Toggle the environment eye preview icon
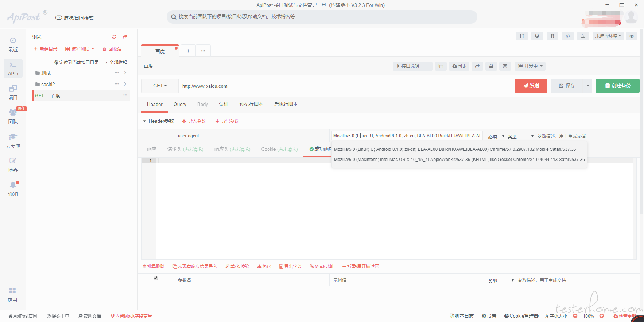This screenshot has width=644, height=322. click(631, 36)
